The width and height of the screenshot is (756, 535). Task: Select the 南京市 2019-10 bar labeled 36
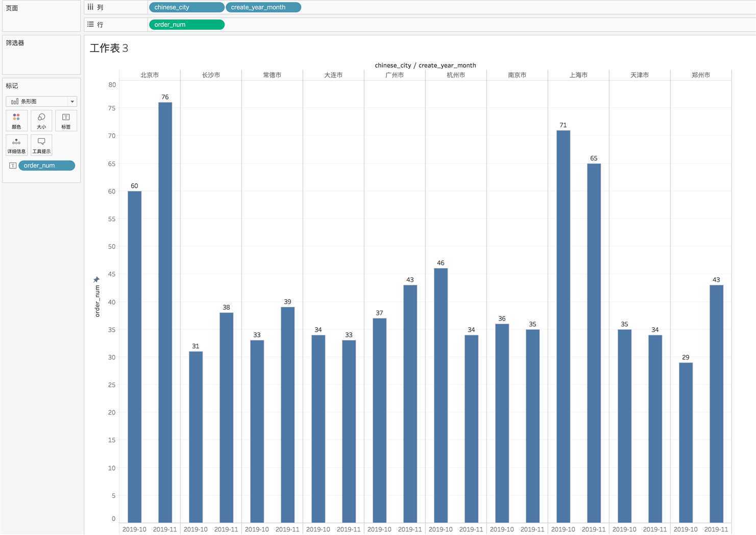coord(502,423)
